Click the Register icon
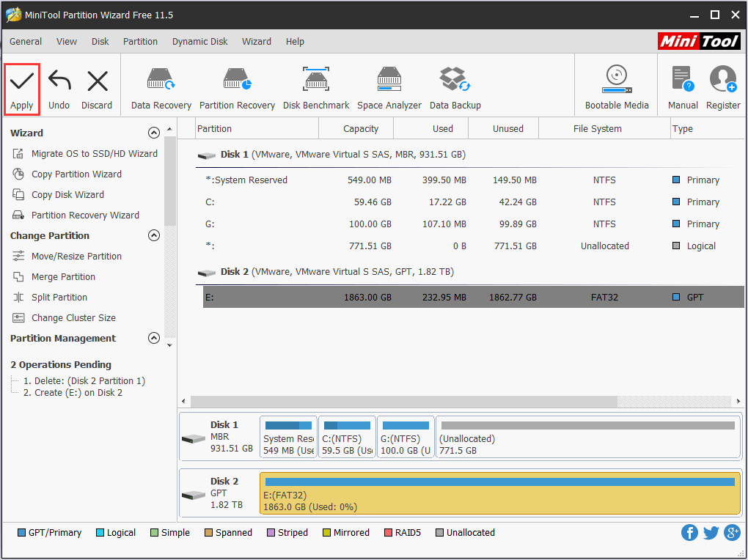Screen dimensions: 748x560 point(723,89)
